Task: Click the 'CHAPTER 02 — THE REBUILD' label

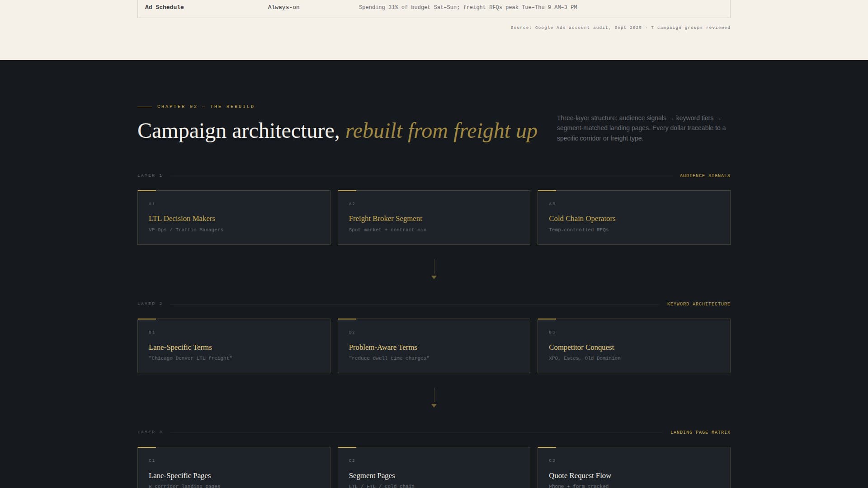Action: (x=206, y=107)
